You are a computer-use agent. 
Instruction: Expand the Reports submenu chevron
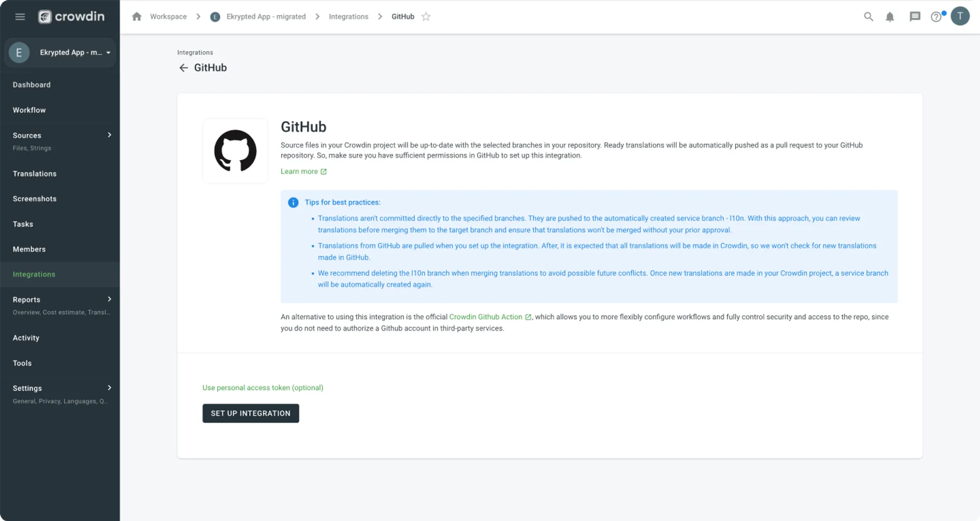coord(109,300)
